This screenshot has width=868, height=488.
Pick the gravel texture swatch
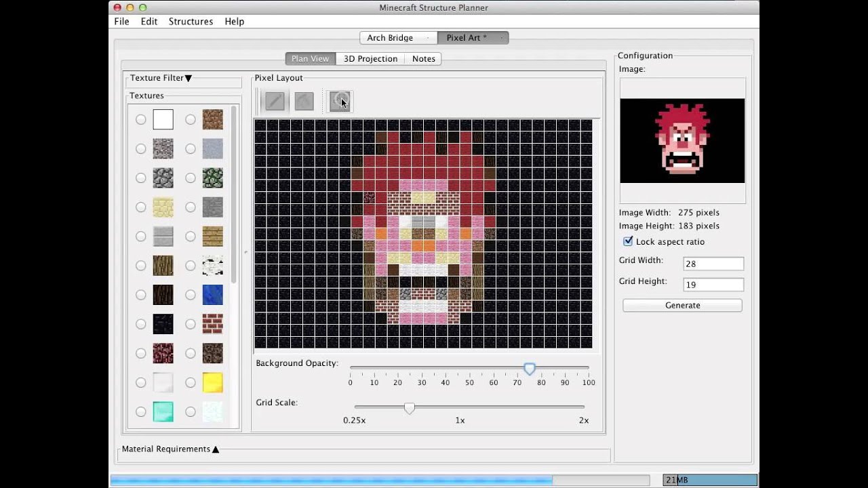[x=163, y=148]
